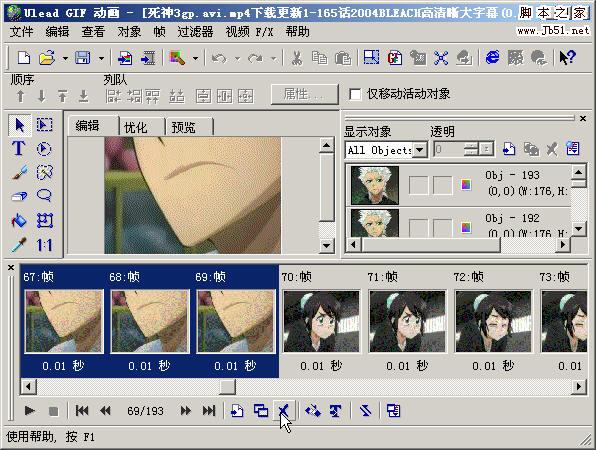Select the 72:帧 frame thumbnail
The height and width of the screenshot is (450, 596).
click(493, 322)
